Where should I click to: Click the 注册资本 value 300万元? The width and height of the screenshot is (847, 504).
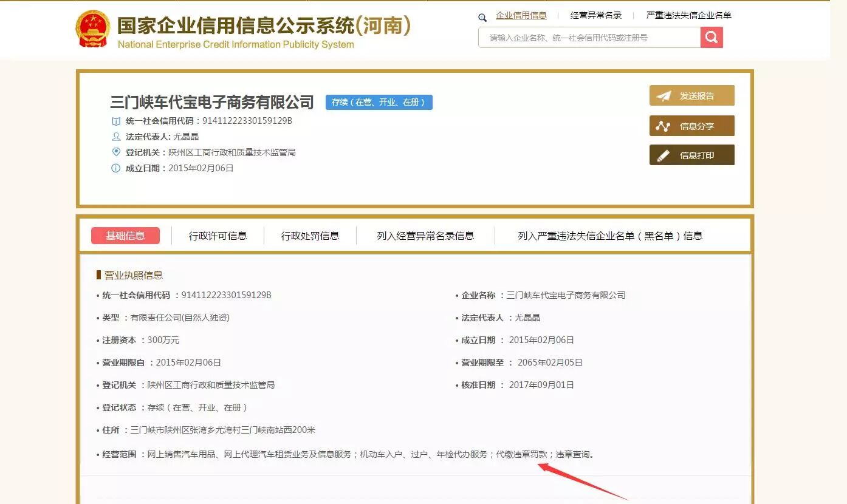pos(163,340)
